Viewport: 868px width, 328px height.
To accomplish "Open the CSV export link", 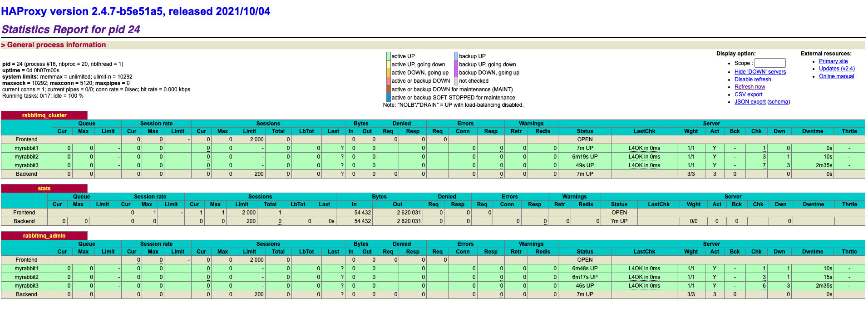I will [x=748, y=94].
